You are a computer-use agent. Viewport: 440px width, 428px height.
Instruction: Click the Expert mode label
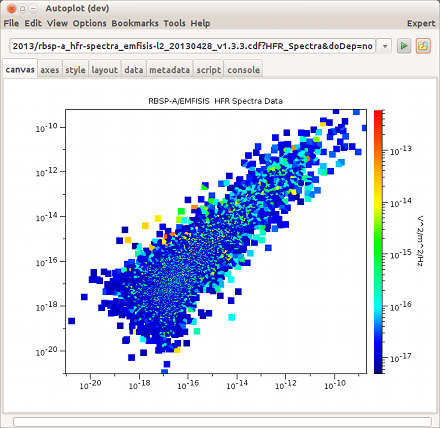pyautogui.click(x=421, y=23)
